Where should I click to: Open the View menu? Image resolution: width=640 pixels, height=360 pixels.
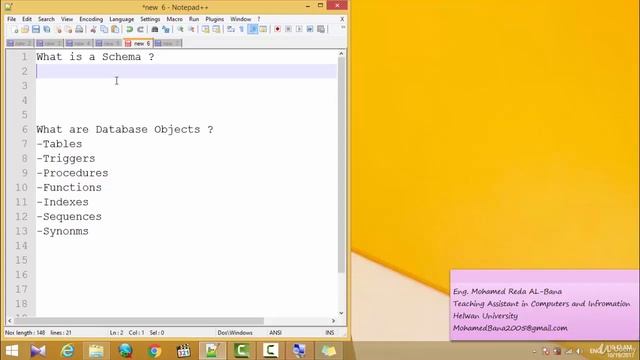[x=67, y=19]
